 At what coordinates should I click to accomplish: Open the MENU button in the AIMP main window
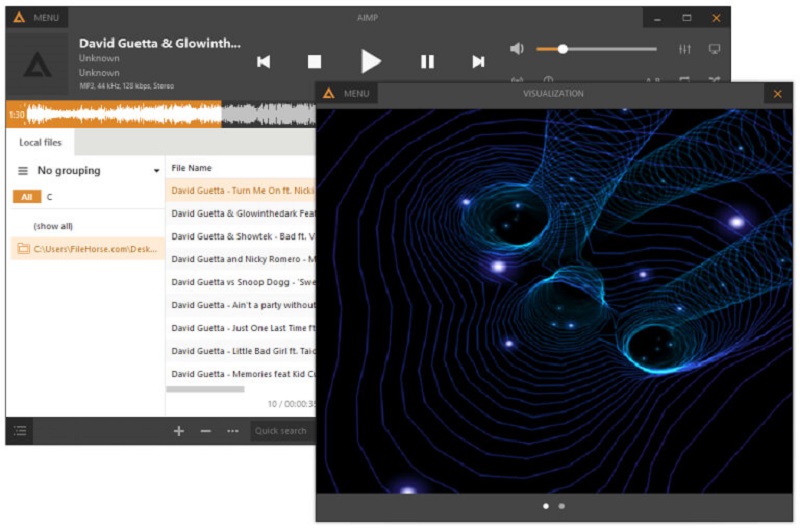click(37, 17)
